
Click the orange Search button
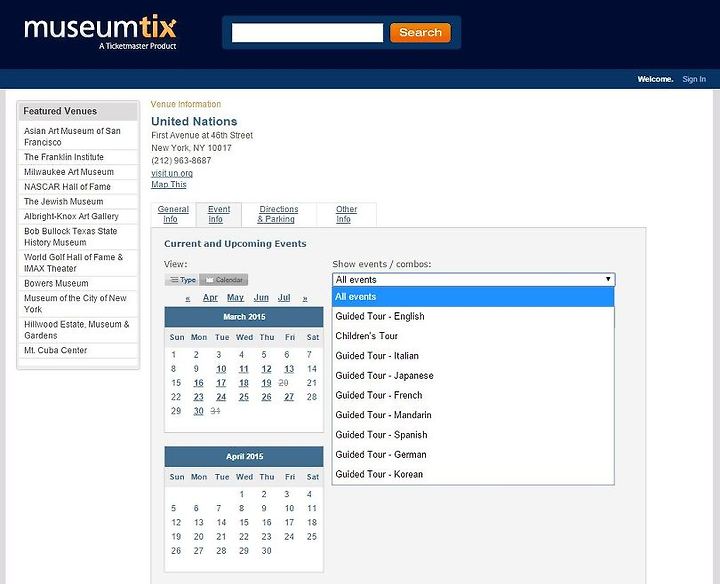(x=420, y=33)
